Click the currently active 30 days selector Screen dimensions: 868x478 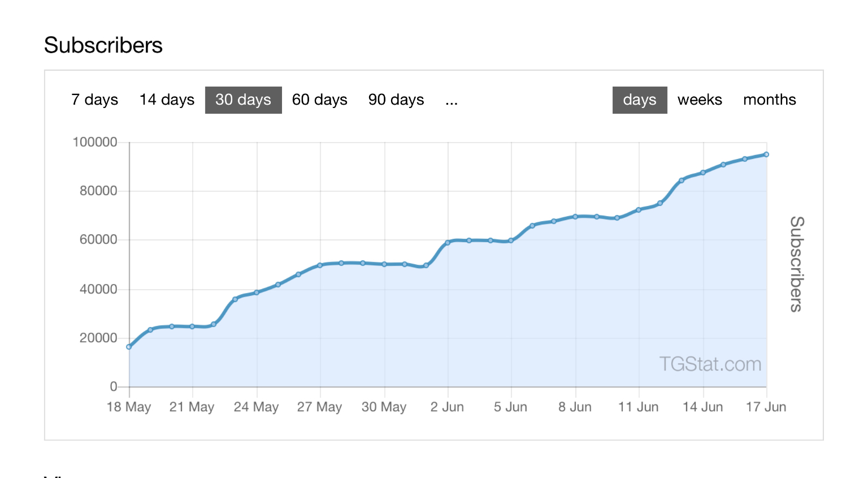[x=243, y=100]
